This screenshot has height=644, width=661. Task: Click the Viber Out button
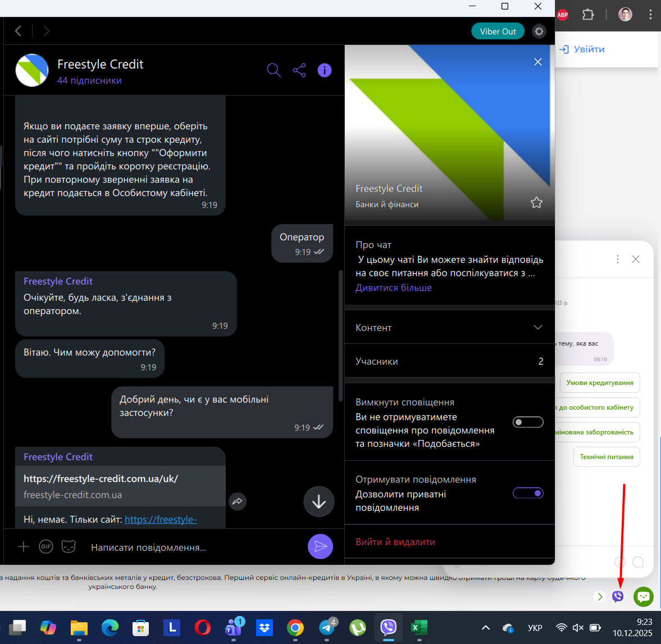[498, 31]
